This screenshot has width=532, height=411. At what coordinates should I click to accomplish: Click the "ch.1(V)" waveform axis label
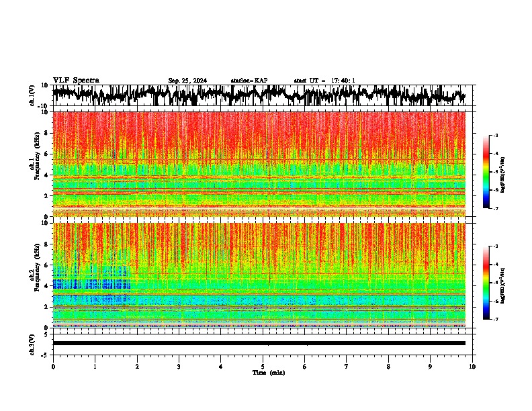pos(33,95)
